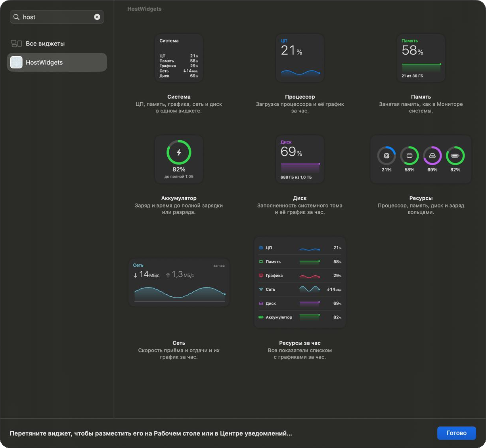Click the Графика display icon in list
Viewport: 486px width, 448px height.
[261, 275]
